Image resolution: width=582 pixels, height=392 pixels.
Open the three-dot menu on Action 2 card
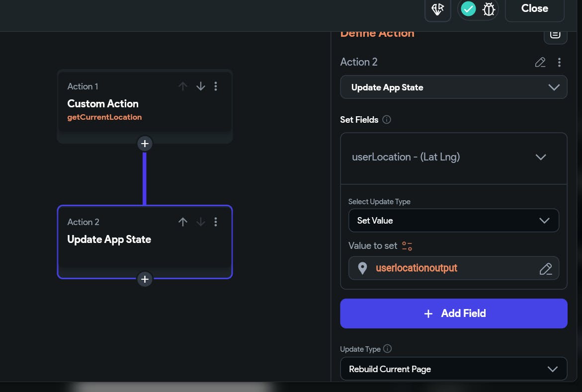[x=216, y=222]
